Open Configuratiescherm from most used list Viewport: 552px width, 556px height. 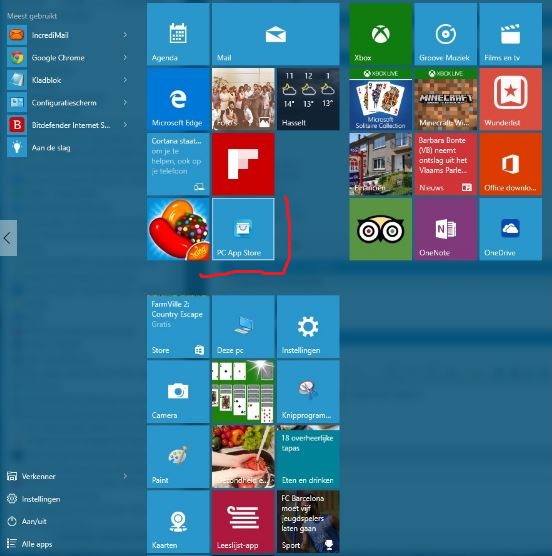tap(67, 102)
